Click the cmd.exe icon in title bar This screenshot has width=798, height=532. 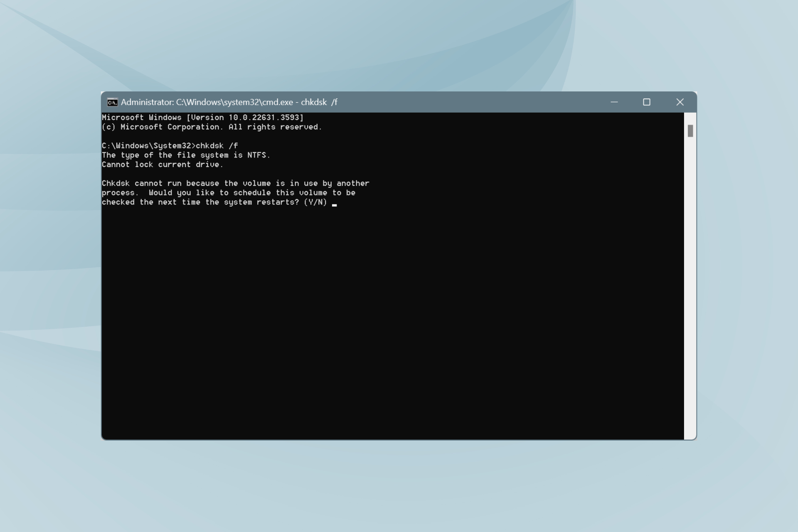tap(112, 102)
